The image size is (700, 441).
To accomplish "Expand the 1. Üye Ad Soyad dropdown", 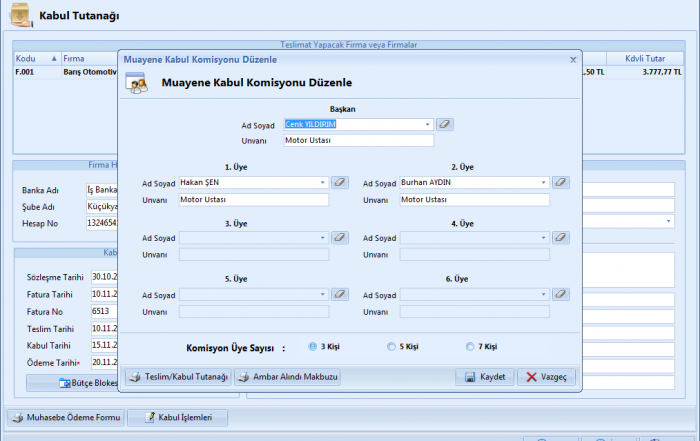I will [323, 183].
